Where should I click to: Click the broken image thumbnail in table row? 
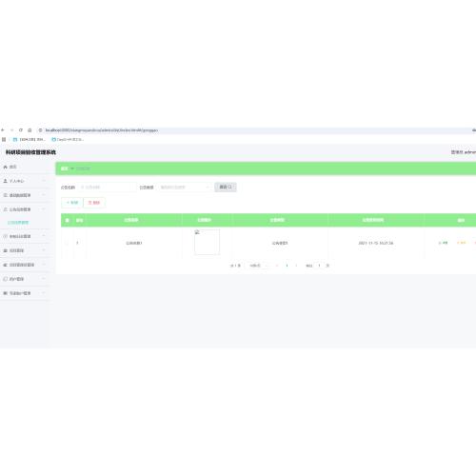point(207,242)
